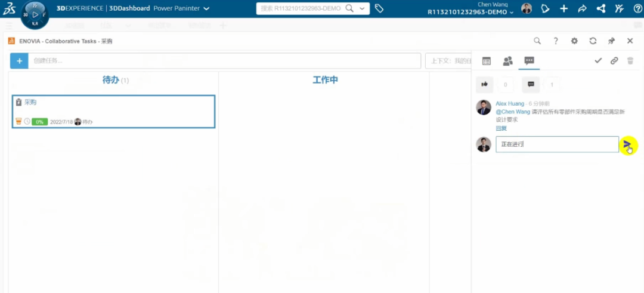Switch to the task properties tab
Image resolution: width=644 pixels, height=293 pixels.
click(x=487, y=61)
